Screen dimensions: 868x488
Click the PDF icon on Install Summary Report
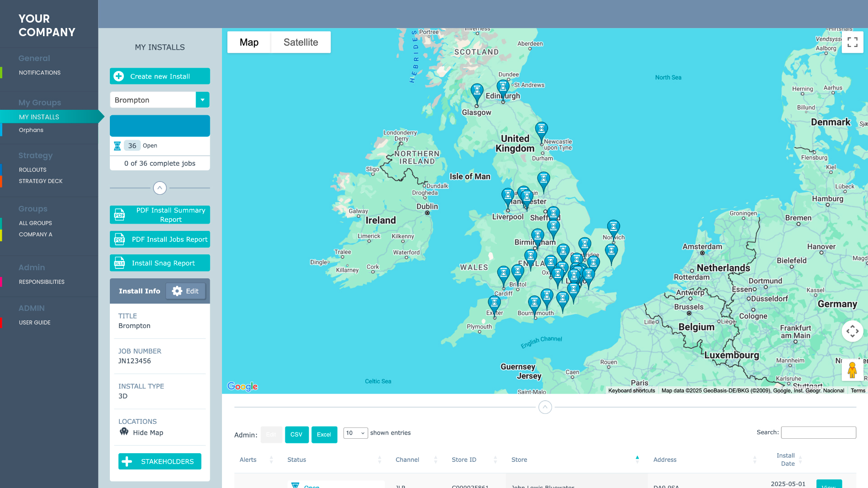click(x=119, y=215)
